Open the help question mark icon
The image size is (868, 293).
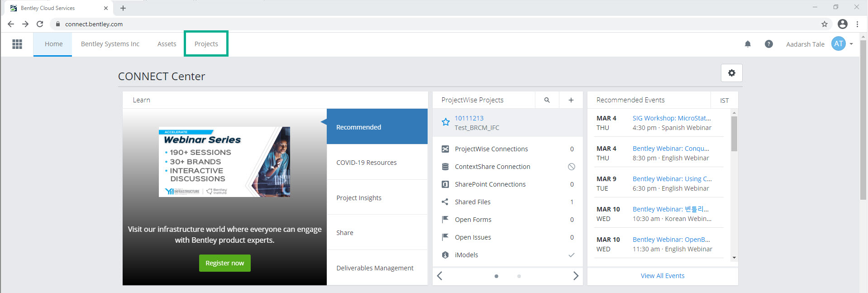(768, 44)
